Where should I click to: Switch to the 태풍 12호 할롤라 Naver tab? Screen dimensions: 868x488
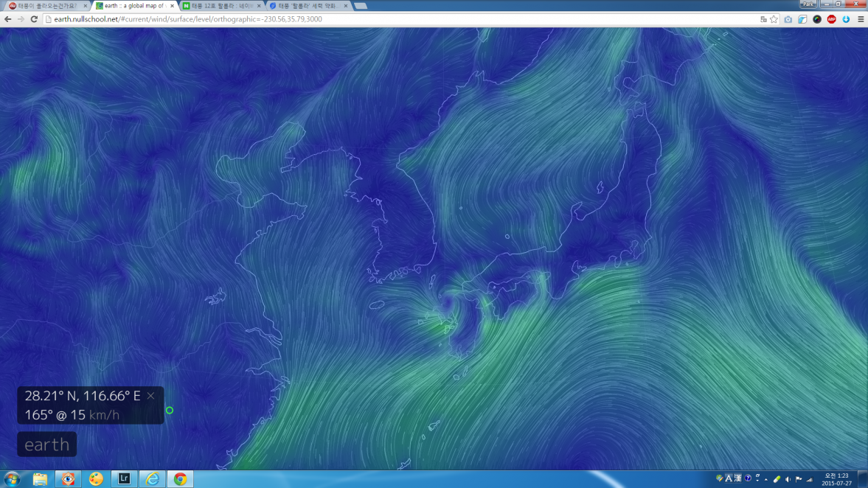(221, 6)
